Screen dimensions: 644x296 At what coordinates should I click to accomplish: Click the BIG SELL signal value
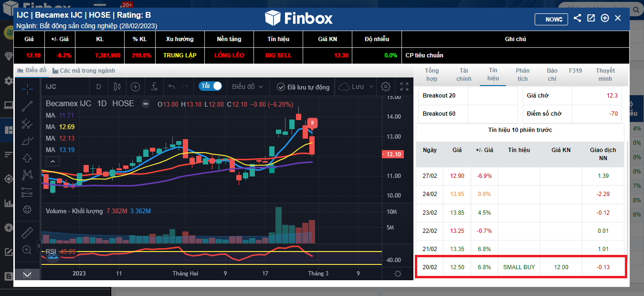(278, 55)
